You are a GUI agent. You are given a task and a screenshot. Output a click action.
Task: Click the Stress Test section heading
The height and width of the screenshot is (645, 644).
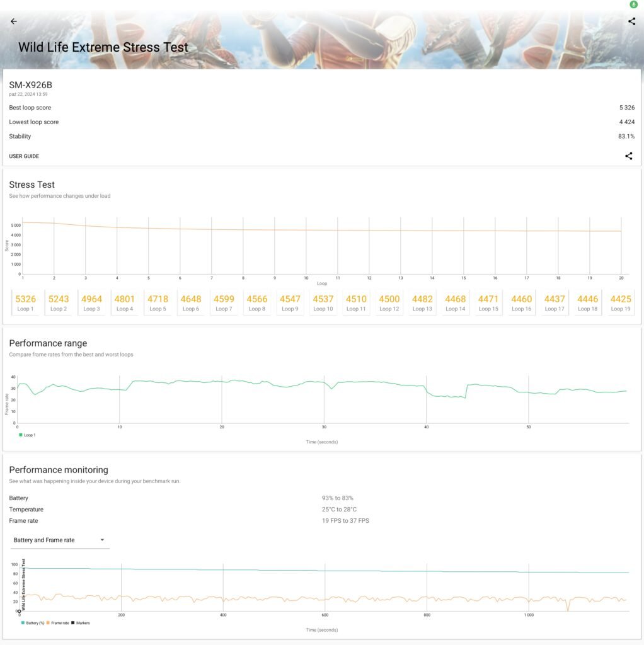[32, 185]
